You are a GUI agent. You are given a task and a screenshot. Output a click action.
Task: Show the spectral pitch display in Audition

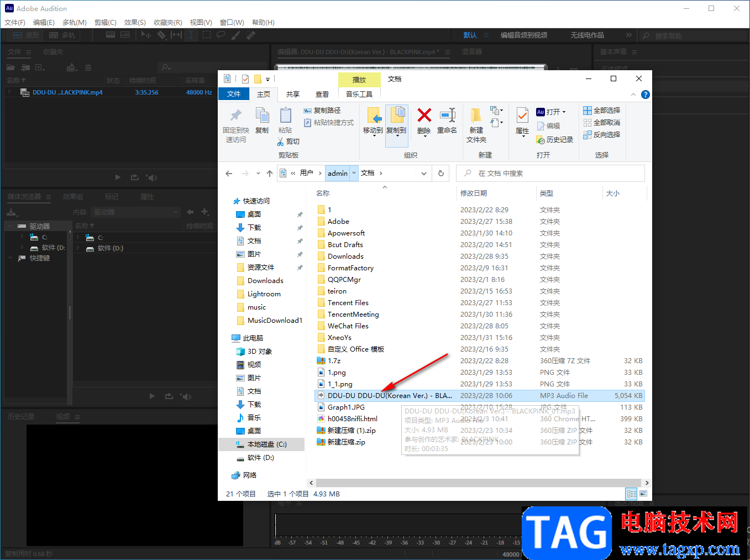[x=125, y=35]
